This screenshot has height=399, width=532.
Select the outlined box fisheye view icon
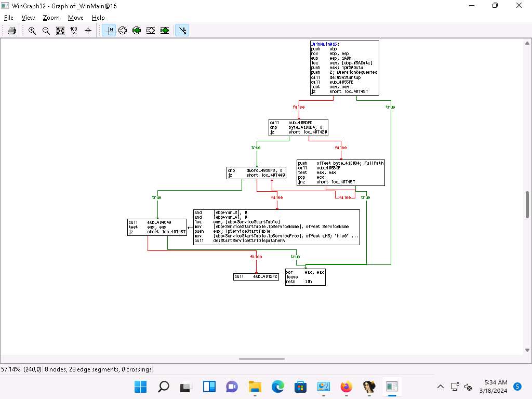[151, 31]
